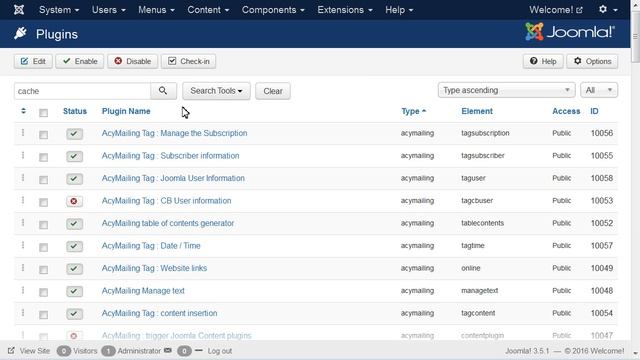Check the select-all checkbox in header
This screenshot has width=640, height=360.
pyautogui.click(x=43, y=113)
